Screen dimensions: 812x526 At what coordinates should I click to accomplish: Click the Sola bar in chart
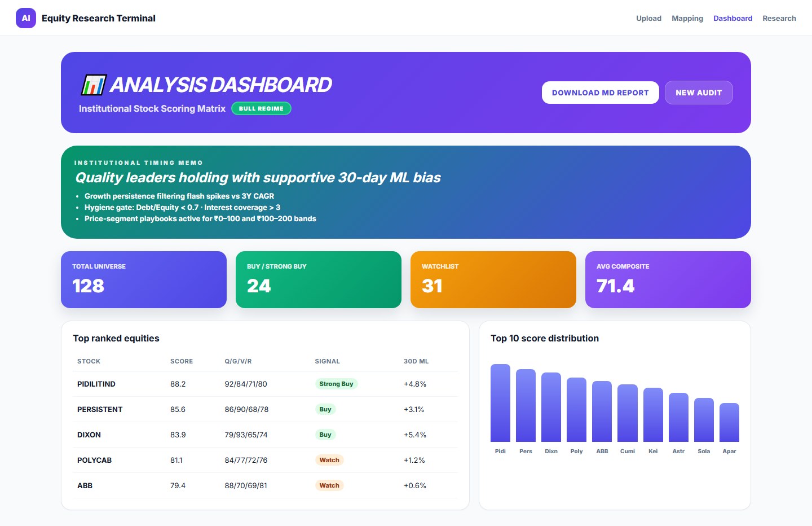[704, 420]
